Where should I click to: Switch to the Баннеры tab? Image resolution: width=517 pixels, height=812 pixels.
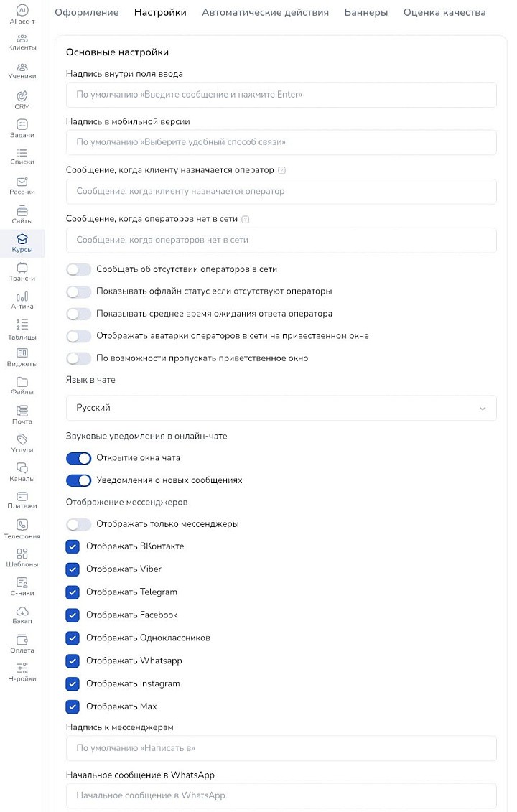click(366, 12)
